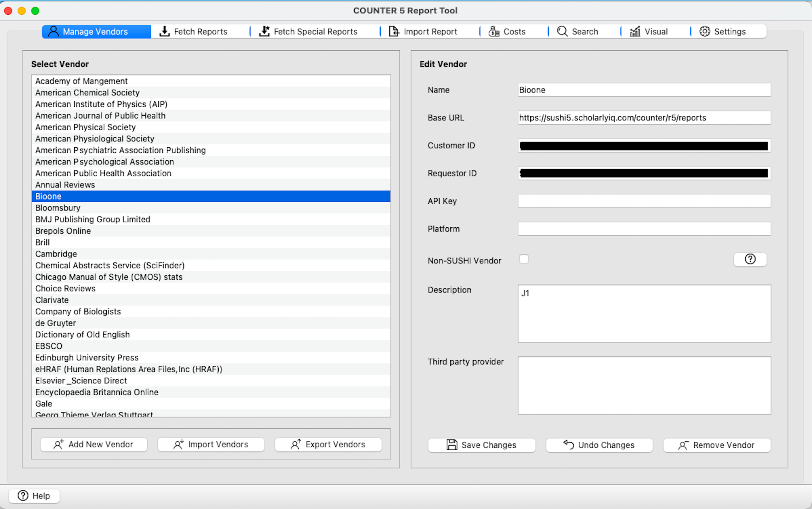Click the question mark help icon beside Non-SUSHI Vendor
The width and height of the screenshot is (812, 509).
point(750,259)
